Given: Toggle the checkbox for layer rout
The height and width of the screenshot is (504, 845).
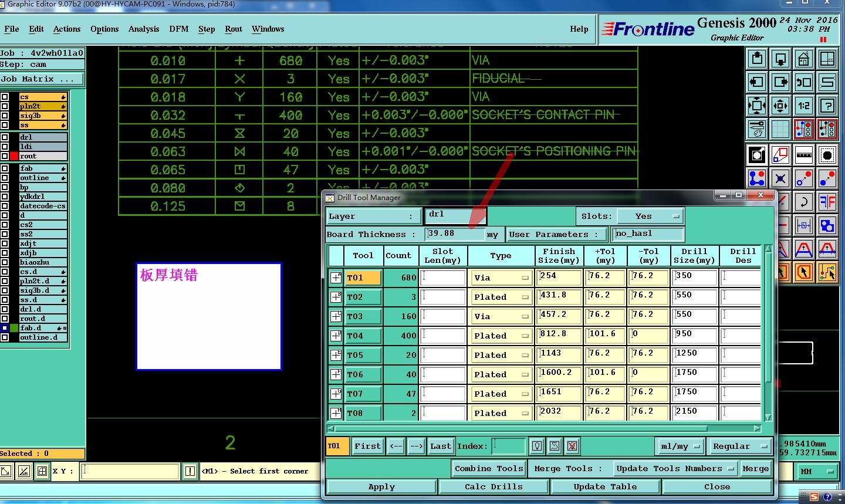Looking at the screenshot, I should [5, 156].
